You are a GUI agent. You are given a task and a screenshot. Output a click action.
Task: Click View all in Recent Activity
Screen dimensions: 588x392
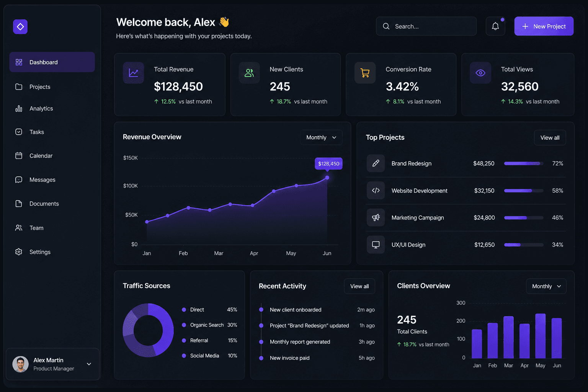point(359,286)
